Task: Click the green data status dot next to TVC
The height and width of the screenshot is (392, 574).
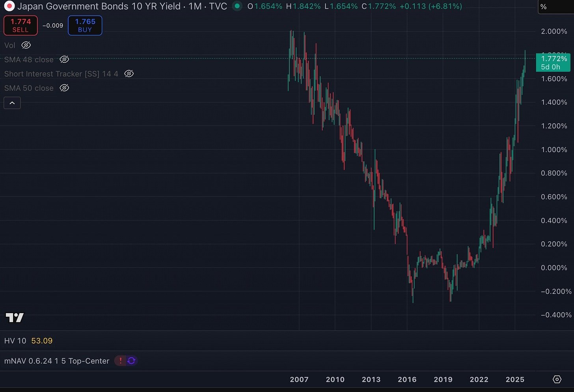Action: pyautogui.click(x=237, y=6)
